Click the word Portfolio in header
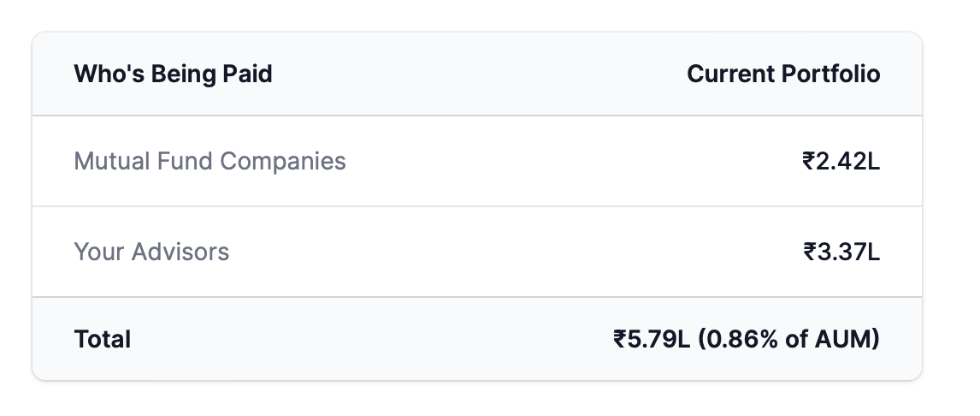 [830, 74]
